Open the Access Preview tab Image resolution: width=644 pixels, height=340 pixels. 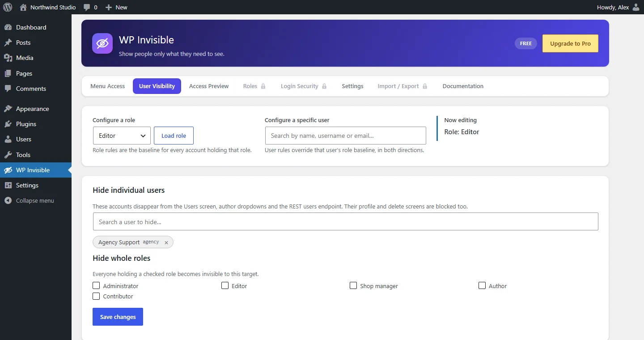(209, 86)
